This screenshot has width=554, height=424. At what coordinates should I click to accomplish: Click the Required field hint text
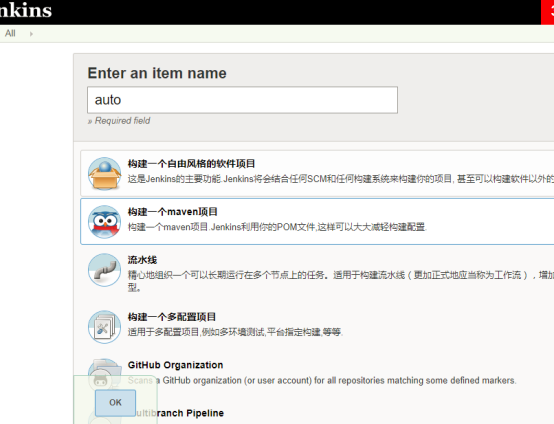pos(119,121)
